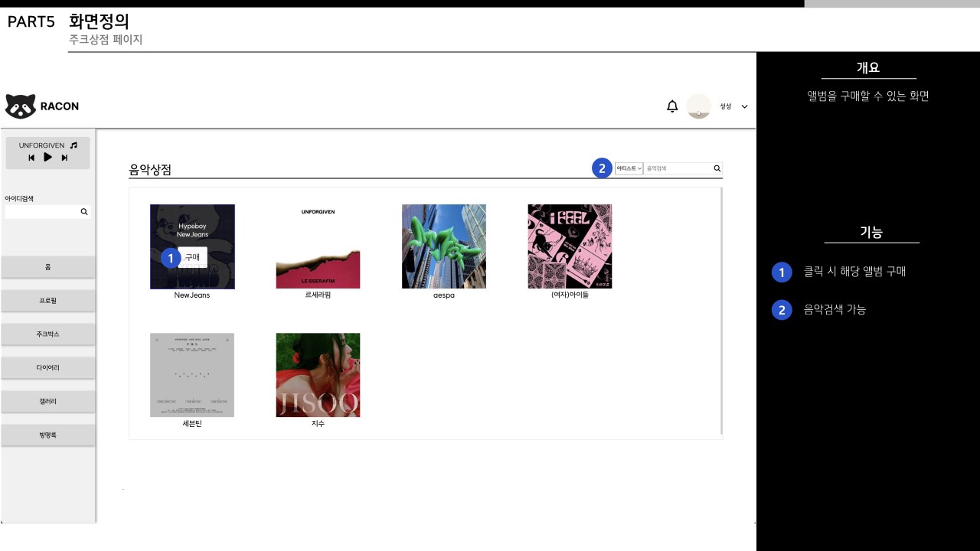980x551 pixels.
Task: Select the NewJeans Hypeboy album cover
Action: click(x=192, y=246)
